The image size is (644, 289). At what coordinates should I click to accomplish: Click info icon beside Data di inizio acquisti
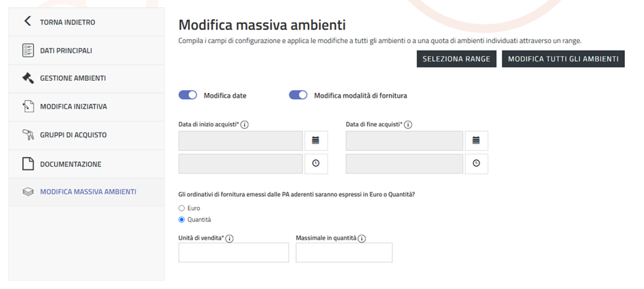245,125
